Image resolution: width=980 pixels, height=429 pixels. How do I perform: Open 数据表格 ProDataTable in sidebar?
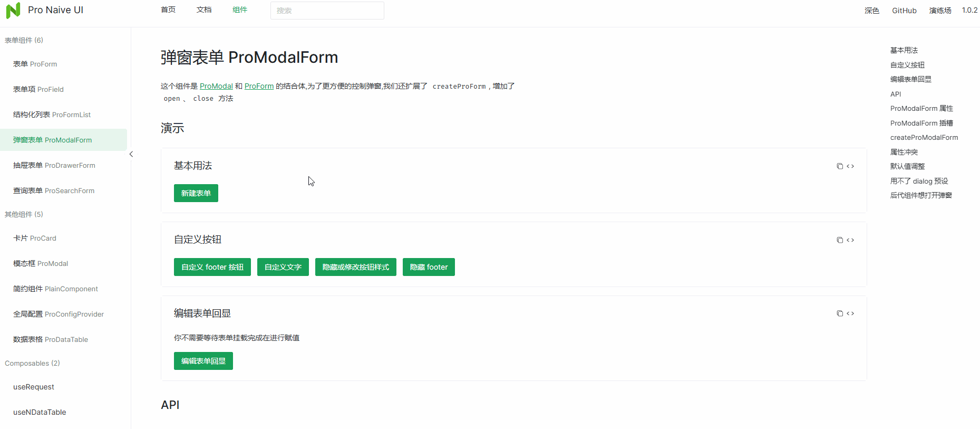[x=63, y=339]
